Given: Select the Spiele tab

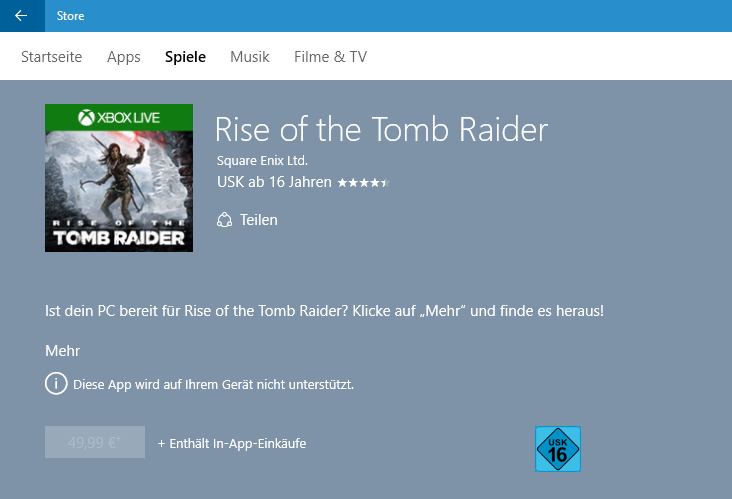Looking at the screenshot, I should [185, 57].
